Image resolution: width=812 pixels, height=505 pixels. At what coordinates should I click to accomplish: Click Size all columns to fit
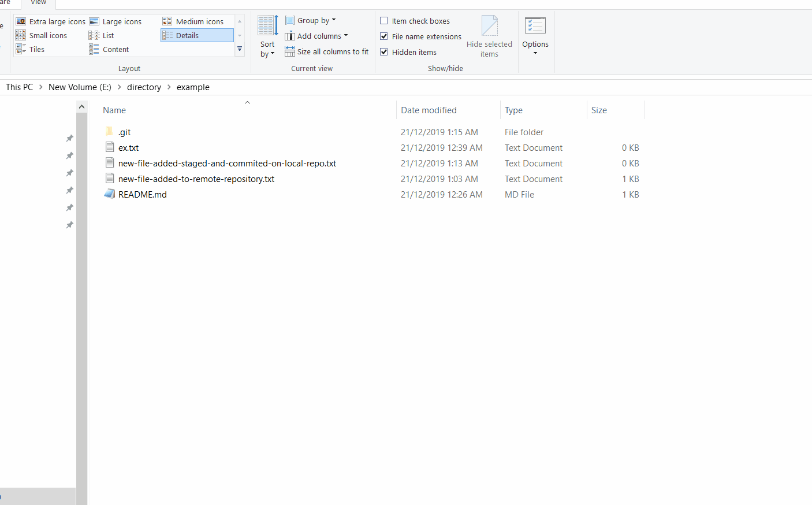(x=326, y=51)
